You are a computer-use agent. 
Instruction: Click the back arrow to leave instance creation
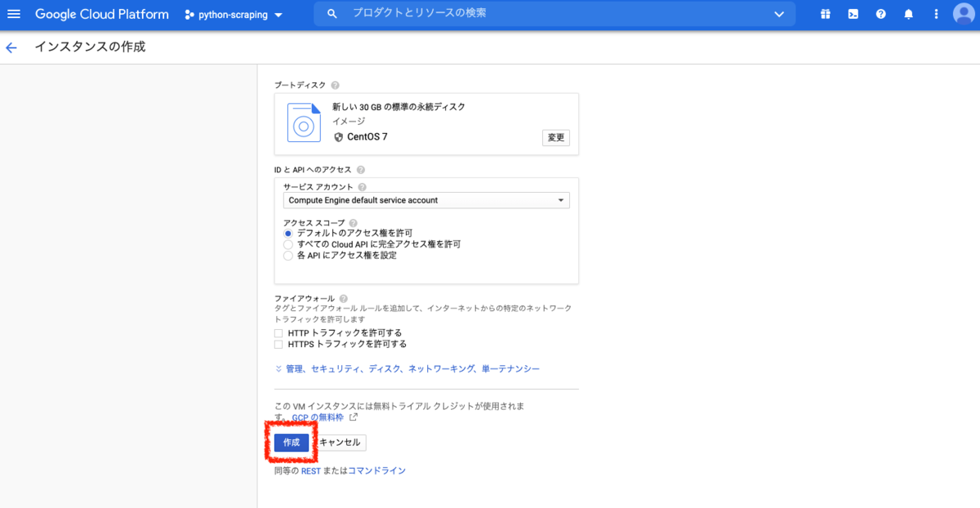[x=11, y=47]
